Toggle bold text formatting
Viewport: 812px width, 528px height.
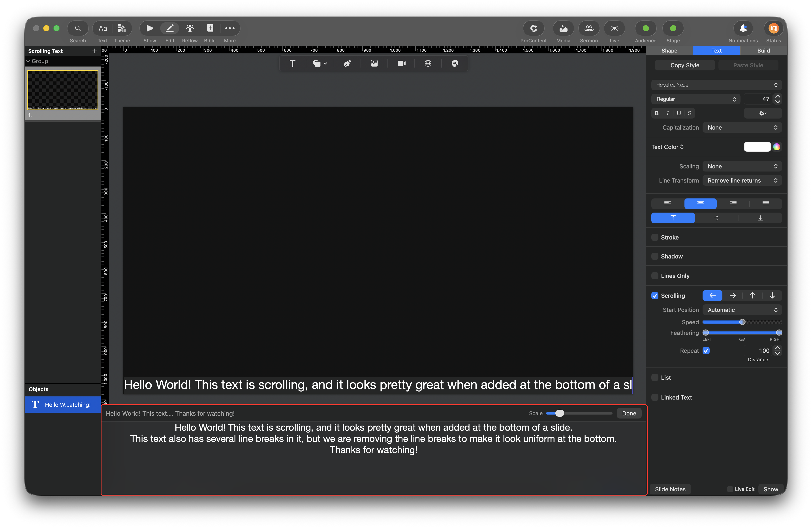[656, 113]
